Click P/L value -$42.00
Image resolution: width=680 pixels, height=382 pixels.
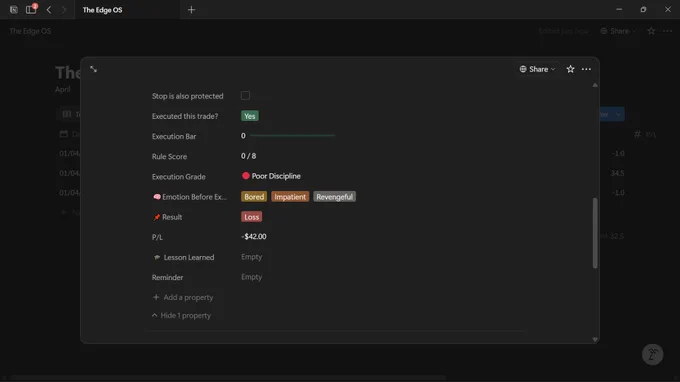[x=254, y=237]
